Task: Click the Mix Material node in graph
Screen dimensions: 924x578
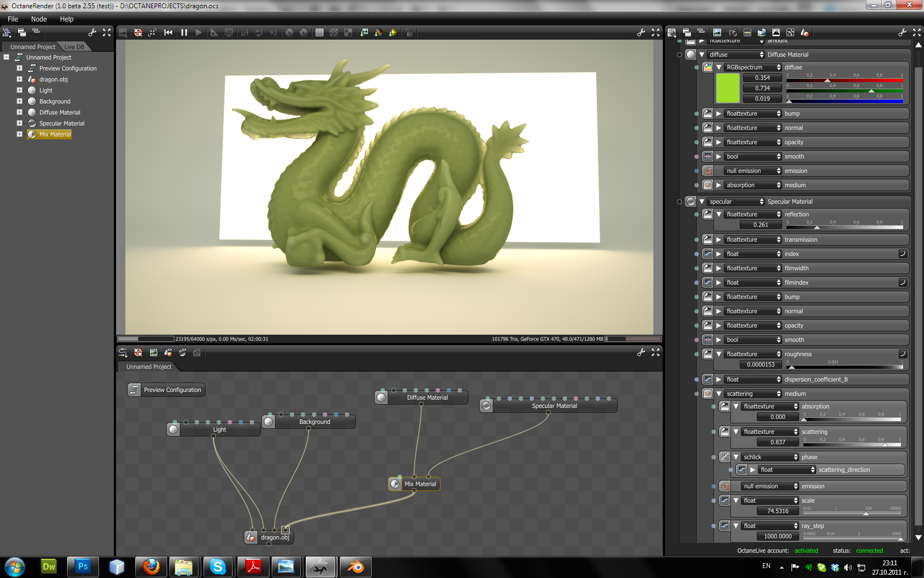Action: [x=414, y=484]
